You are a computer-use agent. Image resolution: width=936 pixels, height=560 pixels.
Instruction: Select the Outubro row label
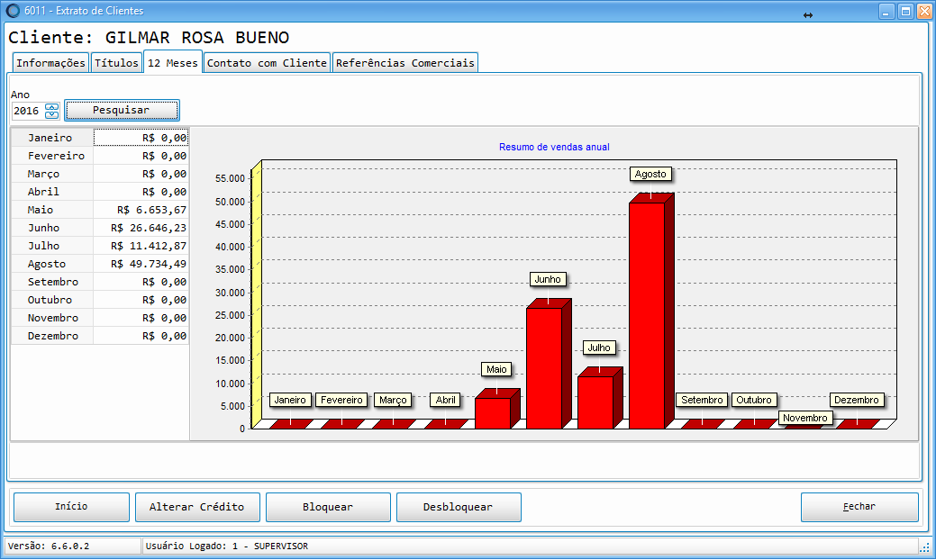52,300
